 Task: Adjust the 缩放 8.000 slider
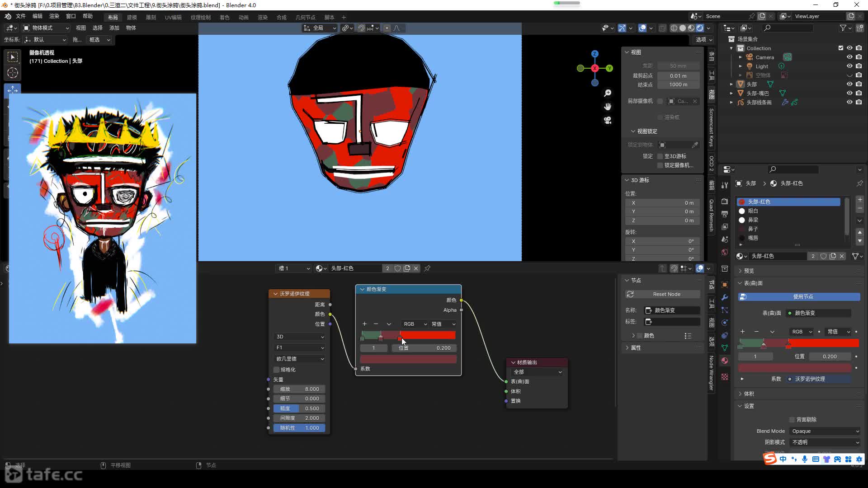(x=299, y=389)
